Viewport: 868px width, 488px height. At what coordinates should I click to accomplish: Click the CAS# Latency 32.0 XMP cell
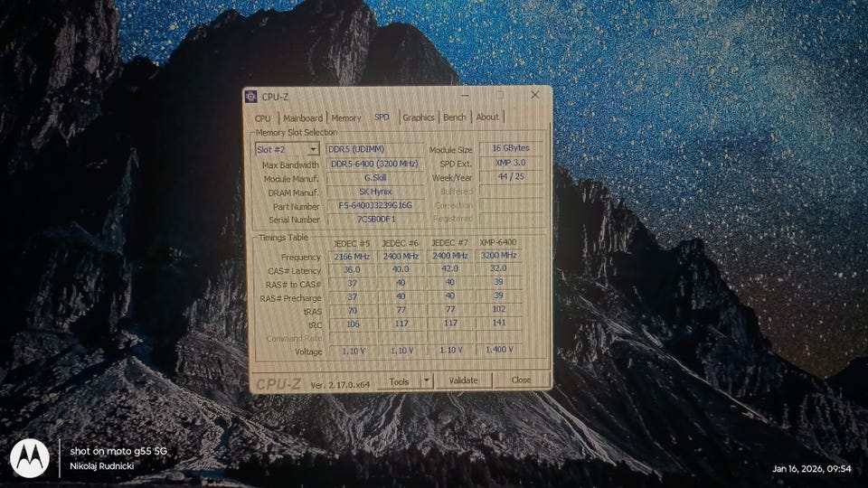click(x=498, y=268)
